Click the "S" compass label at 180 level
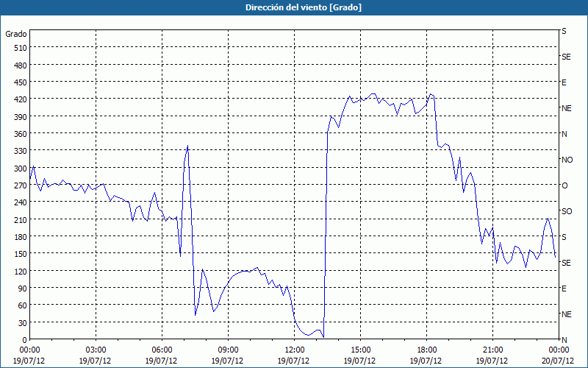588x368 pixels. coord(564,237)
